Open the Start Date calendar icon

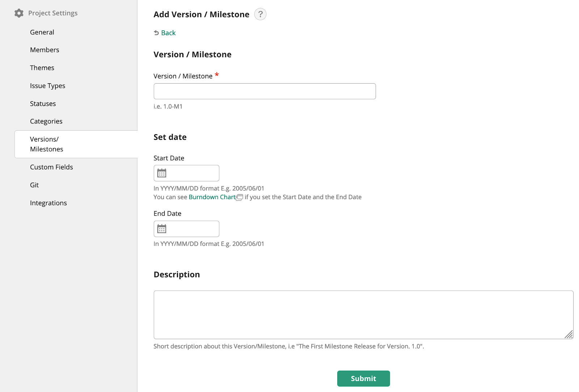pos(162,173)
